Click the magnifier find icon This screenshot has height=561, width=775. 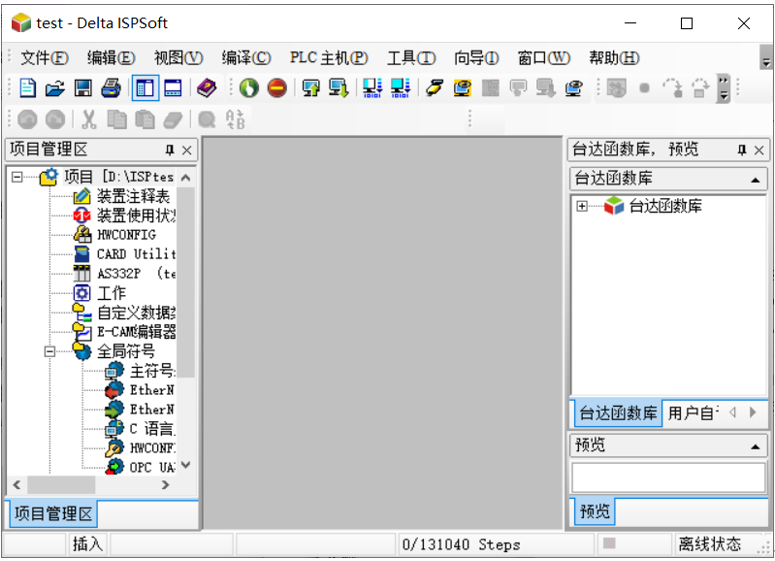point(207,120)
